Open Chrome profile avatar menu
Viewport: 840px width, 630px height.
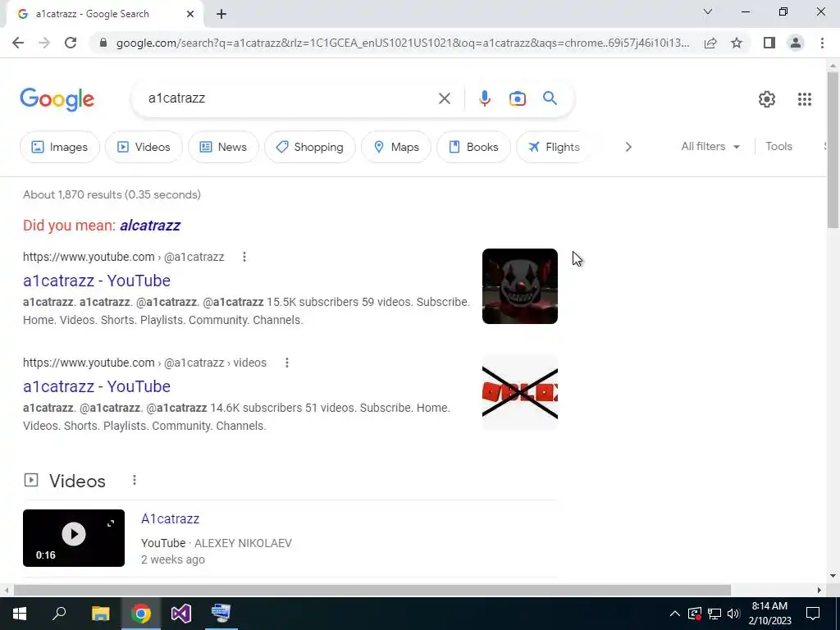tap(796, 43)
